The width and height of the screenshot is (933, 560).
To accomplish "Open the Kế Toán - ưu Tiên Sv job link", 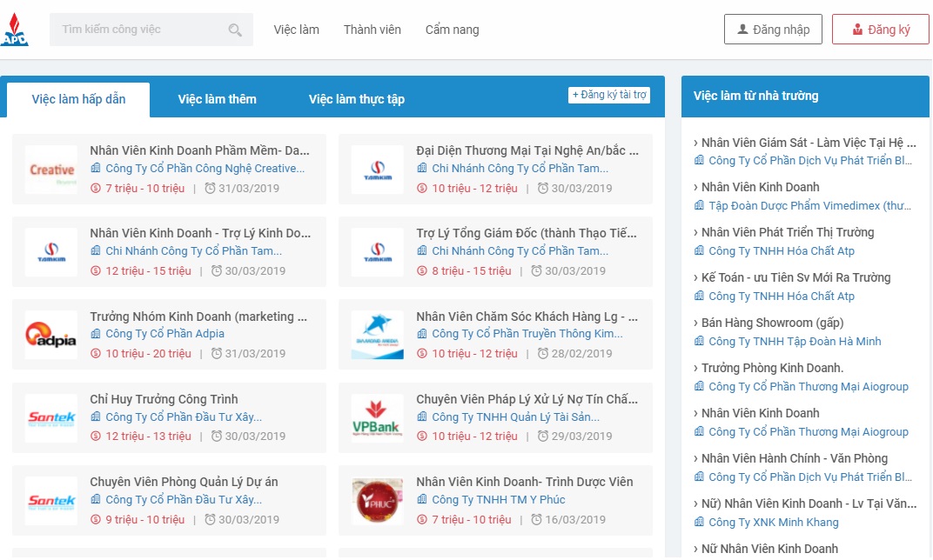I will [795, 277].
